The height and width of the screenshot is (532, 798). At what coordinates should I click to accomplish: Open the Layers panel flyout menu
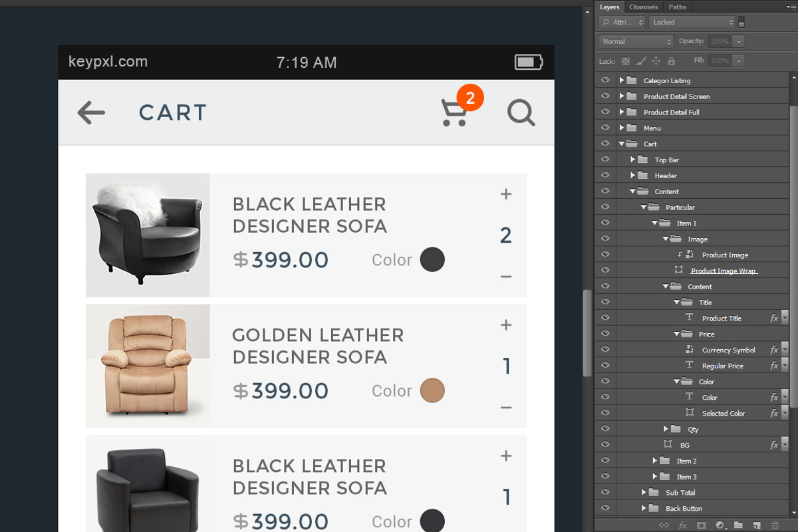(x=790, y=7)
